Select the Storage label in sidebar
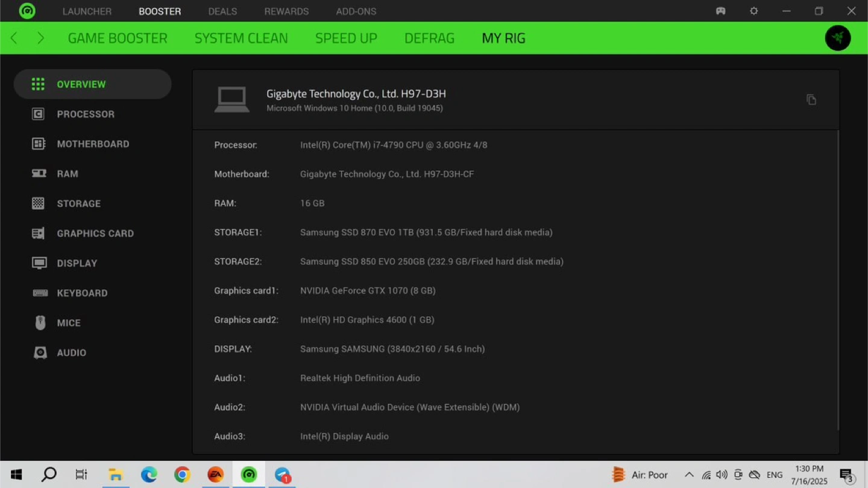This screenshot has height=488, width=868. (78, 204)
